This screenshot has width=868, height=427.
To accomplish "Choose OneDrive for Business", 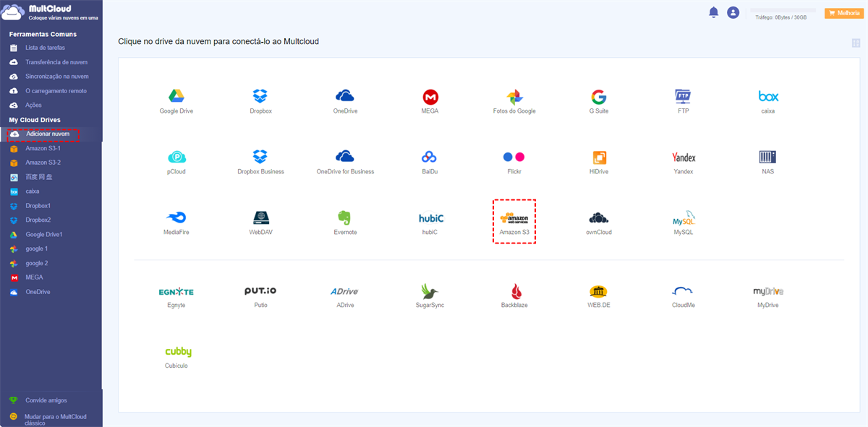I will pyautogui.click(x=345, y=163).
